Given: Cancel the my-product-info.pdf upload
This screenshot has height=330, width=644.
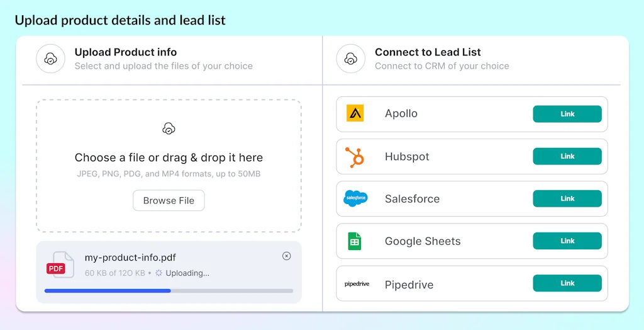Looking at the screenshot, I should 286,256.
